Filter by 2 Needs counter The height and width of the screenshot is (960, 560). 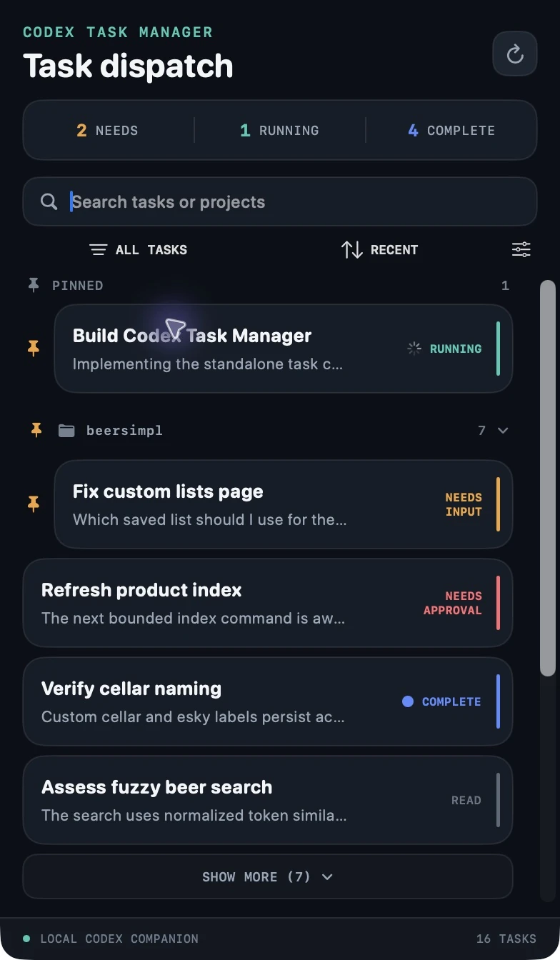point(108,130)
